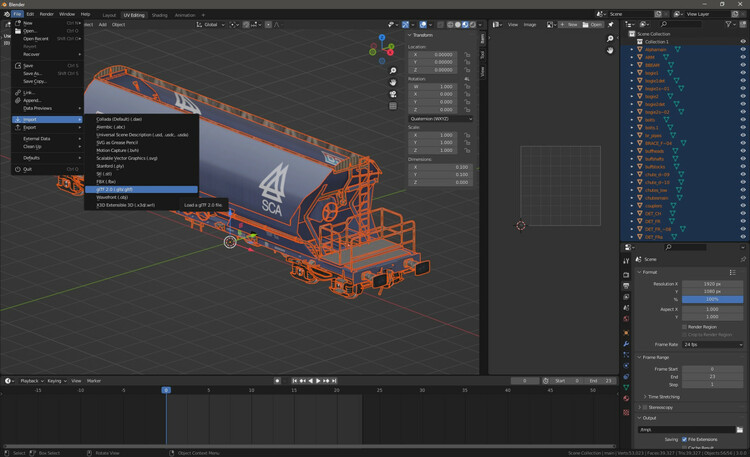750x457 pixels.
Task: Click the viewport pan hand icon
Action: (x=393, y=82)
